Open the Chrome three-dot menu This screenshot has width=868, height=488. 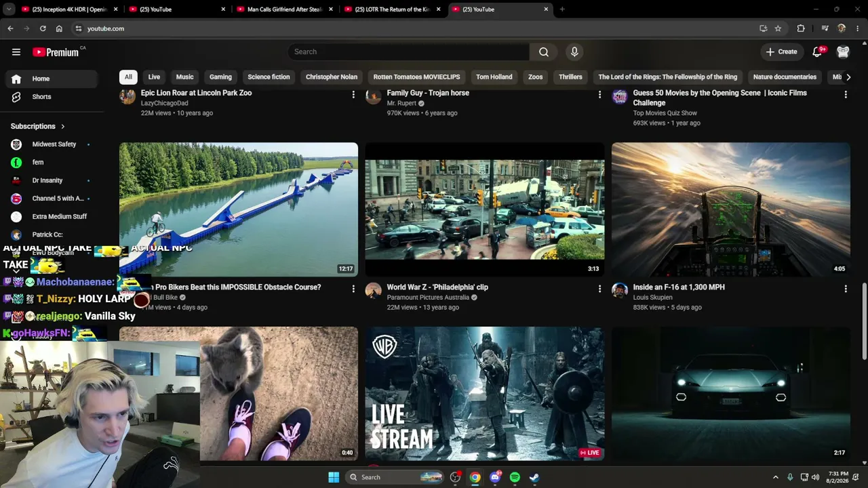[858, 28]
